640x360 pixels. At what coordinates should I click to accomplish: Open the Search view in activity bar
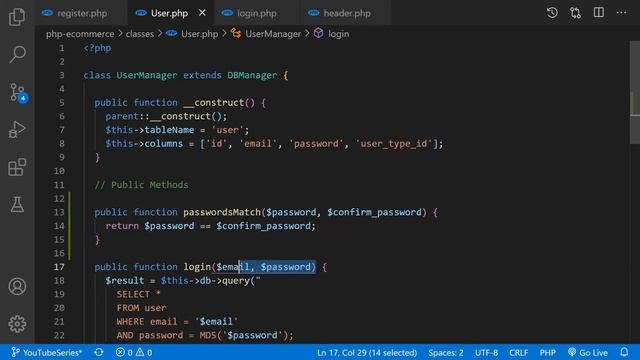tap(17, 54)
